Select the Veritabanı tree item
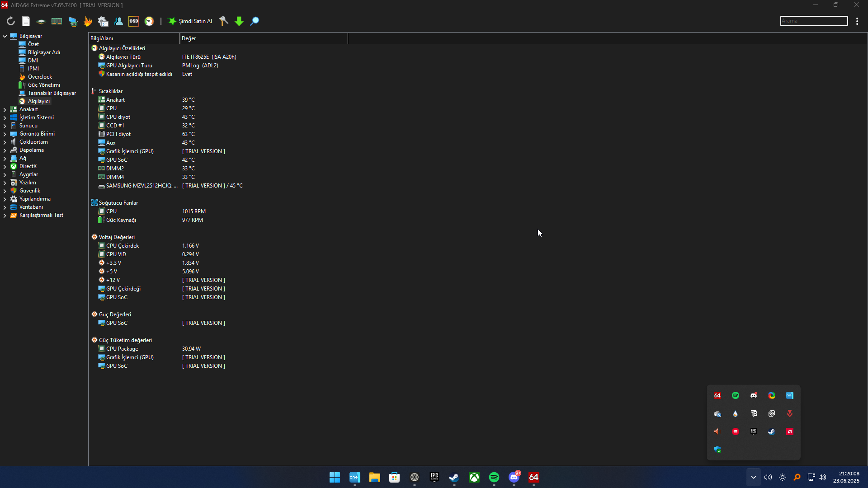The width and height of the screenshot is (868, 488). coord(31,207)
